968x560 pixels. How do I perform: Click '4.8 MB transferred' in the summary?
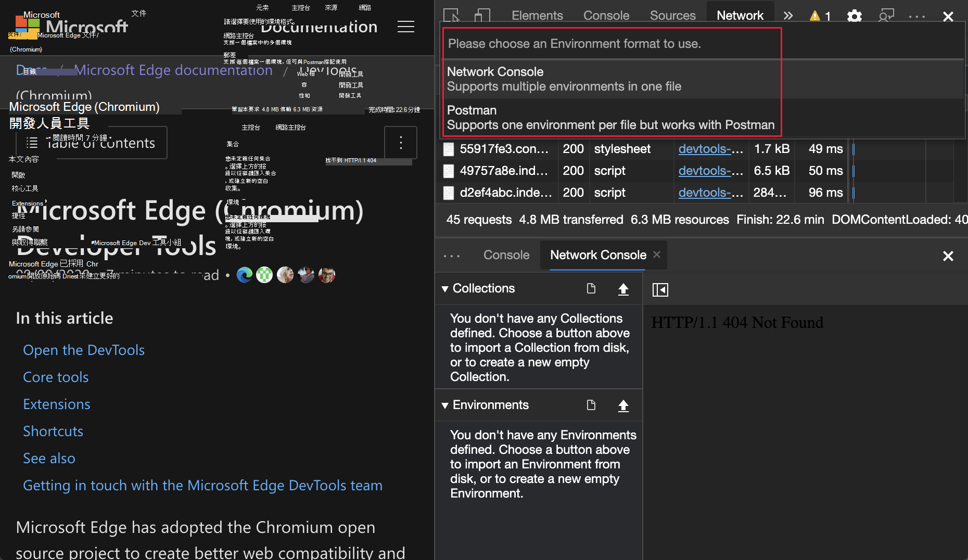click(571, 220)
